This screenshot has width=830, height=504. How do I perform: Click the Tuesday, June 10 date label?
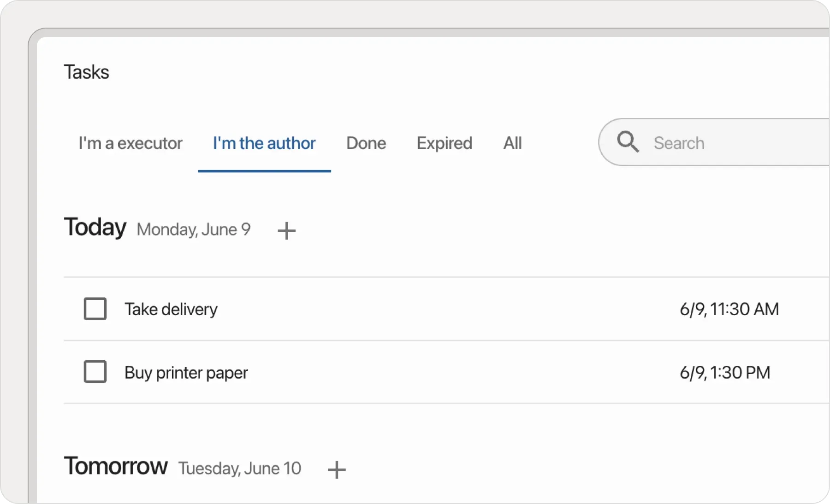239,469
